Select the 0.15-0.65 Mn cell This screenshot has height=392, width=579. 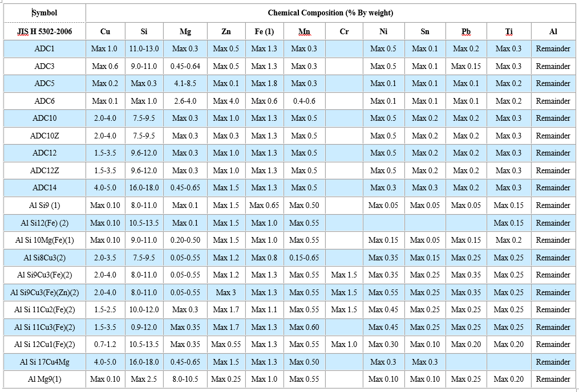(x=304, y=258)
